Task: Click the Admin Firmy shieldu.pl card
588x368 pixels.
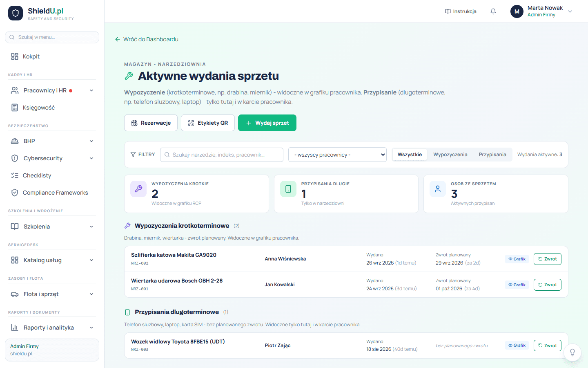Action: coord(52,350)
